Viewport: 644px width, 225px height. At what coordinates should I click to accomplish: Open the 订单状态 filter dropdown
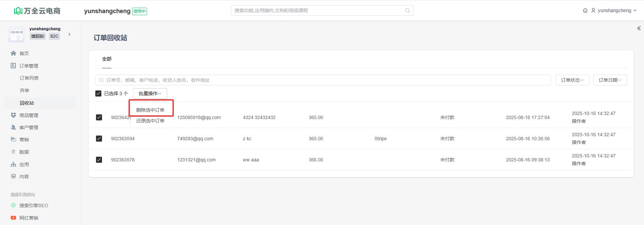572,80
